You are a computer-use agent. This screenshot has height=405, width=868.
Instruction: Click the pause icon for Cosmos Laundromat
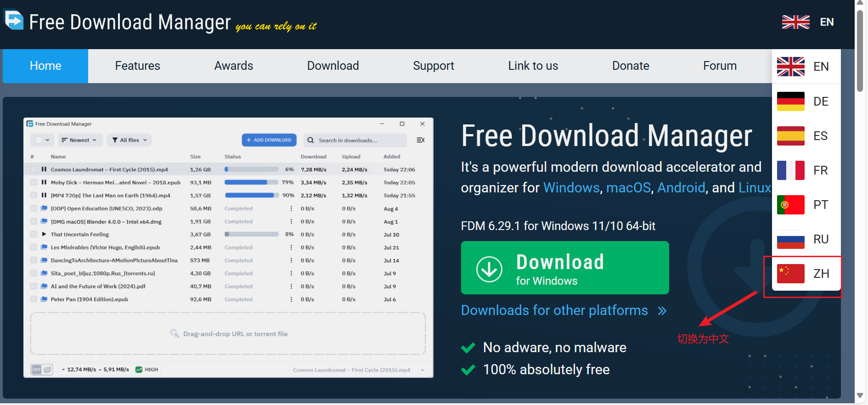44,169
